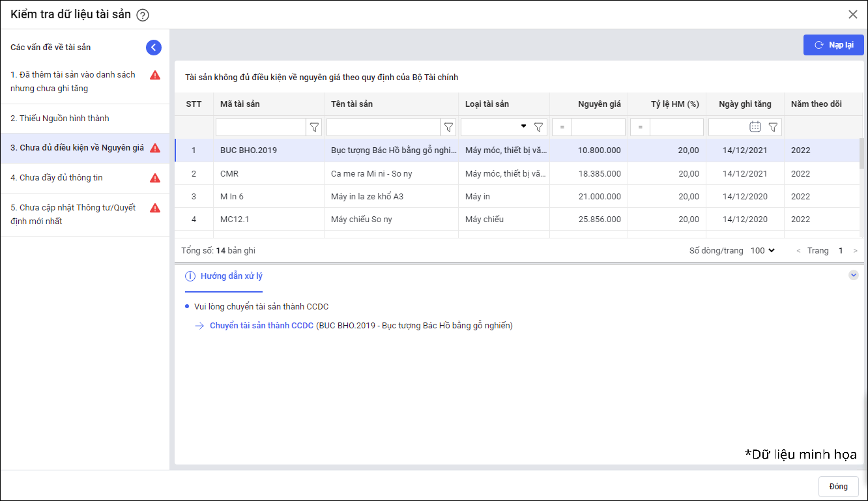Image resolution: width=868 pixels, height=501 pixels.
Task: Select the Máy chiếu So ny row
Action: (361, 220)
